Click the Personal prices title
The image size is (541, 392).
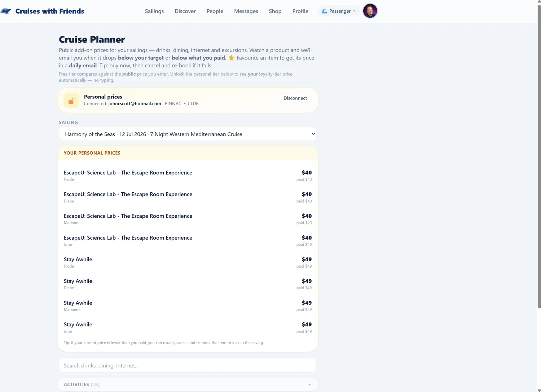(103, 97)
